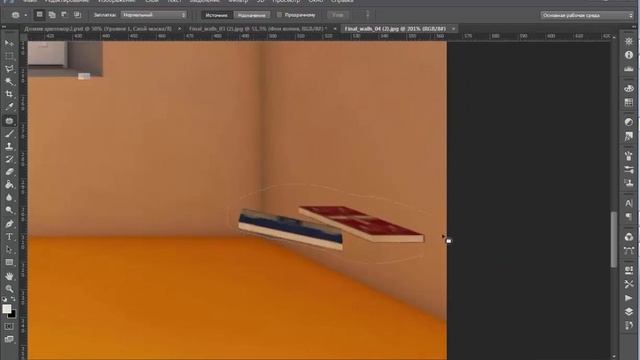This screenshot has height=360, width=640.
Task: Select the History Brush tool
Action: tap(9, 159)
